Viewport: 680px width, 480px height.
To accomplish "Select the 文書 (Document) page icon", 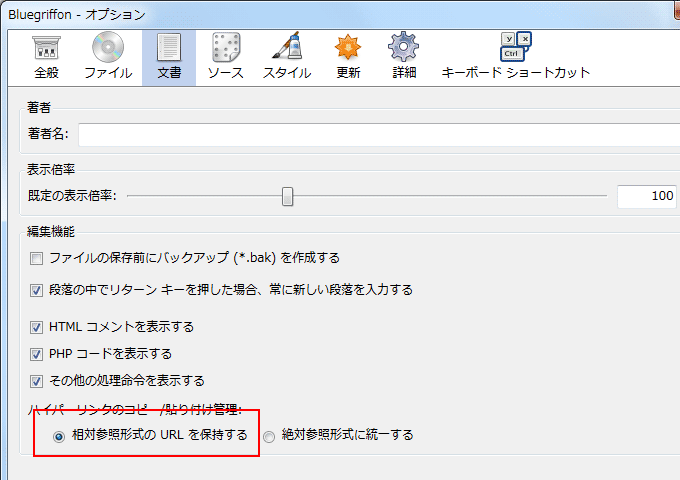I will pos(169,47).
